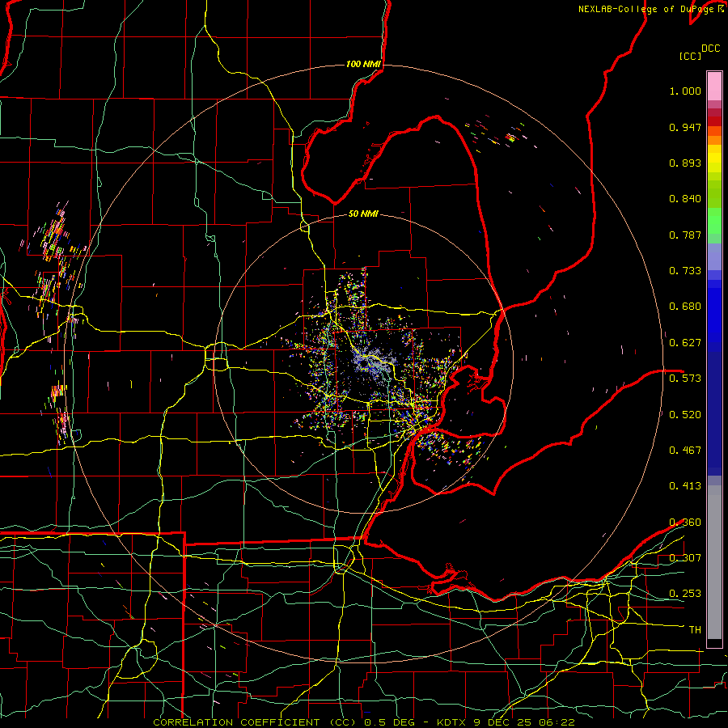728x728 pixels.
Task: Click the 0.947 legend value
Action: [x=685, y=127]
